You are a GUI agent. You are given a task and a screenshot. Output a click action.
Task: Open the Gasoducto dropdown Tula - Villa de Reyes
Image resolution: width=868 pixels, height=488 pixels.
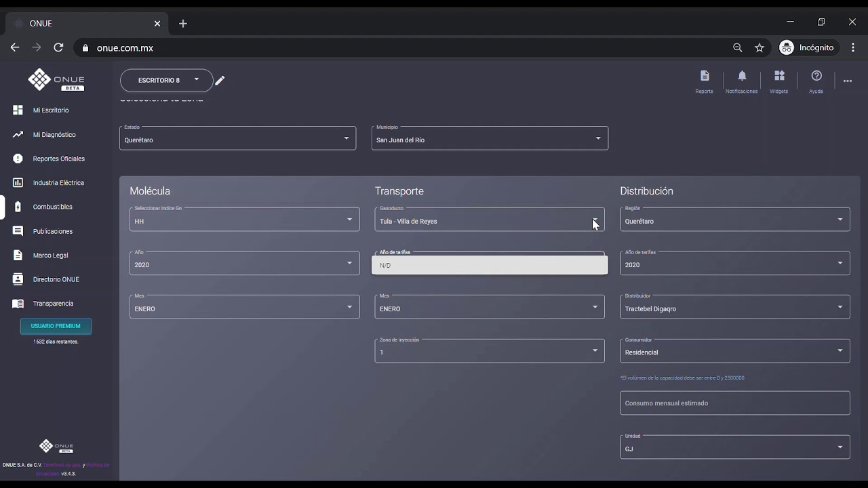coord(490,220)
